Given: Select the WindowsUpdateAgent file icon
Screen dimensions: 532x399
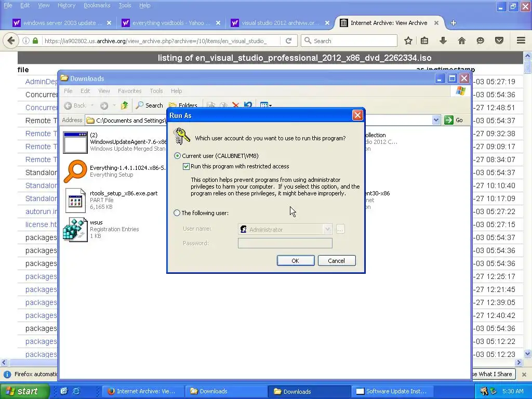Looking at the screenshot, I should [75, 142].
